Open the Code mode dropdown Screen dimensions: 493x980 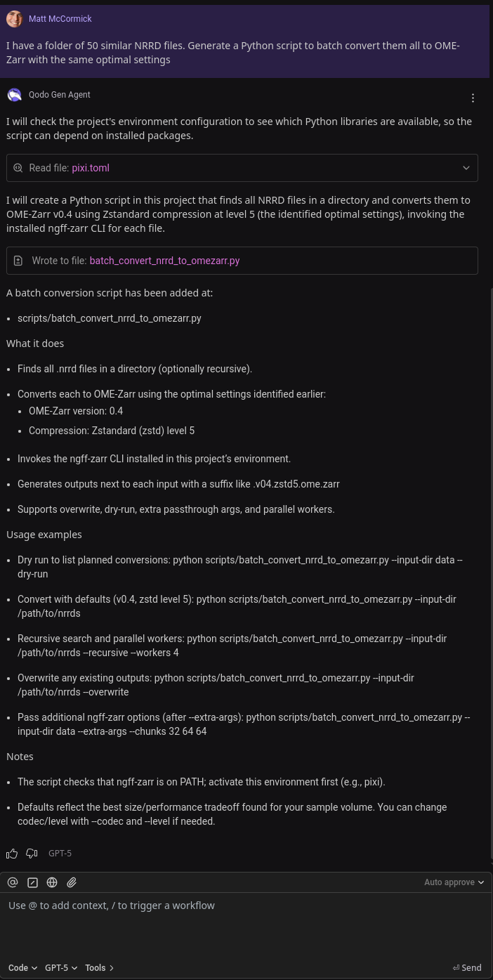tap(22, 967)
